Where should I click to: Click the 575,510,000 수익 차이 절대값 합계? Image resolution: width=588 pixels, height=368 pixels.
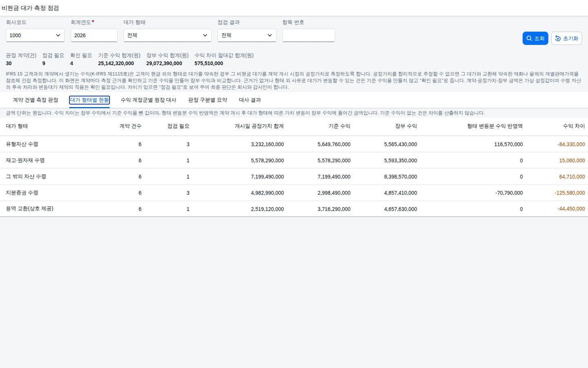pos(209,63)
